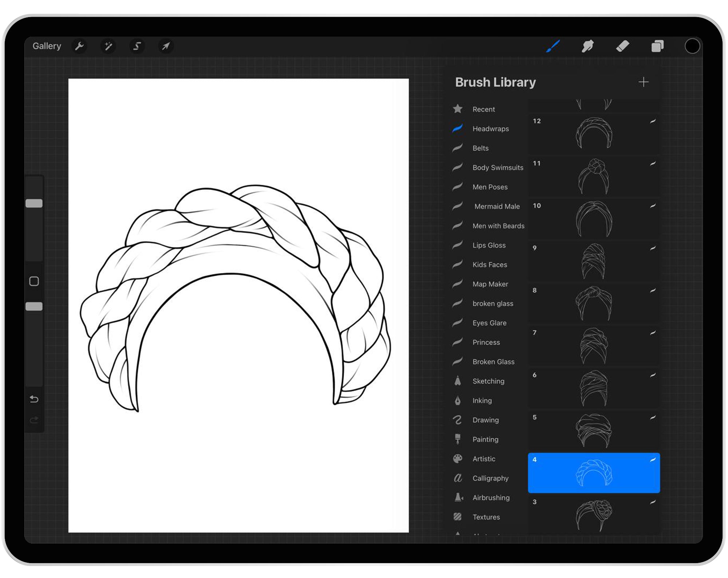Tap the Undo arrow in the sidebar
This screenshot has height=578, width=728.
(x=35, y=399)
